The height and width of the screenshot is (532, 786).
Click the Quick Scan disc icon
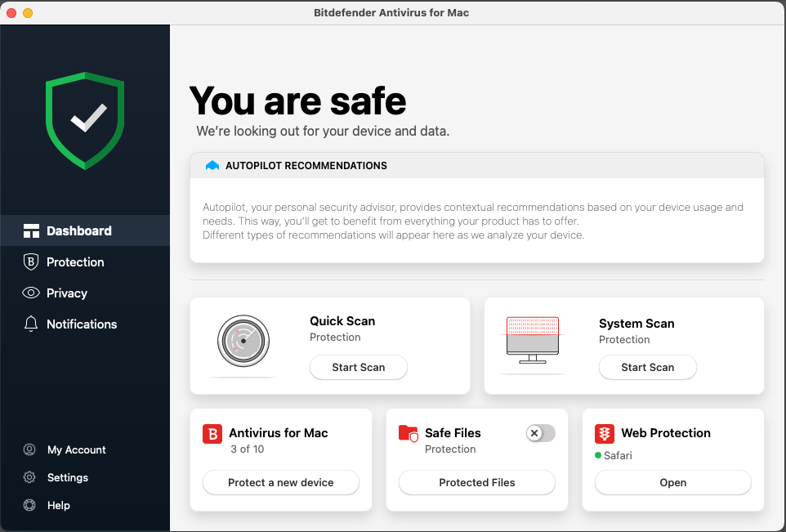pyautogui.click(x=243, y=341)
